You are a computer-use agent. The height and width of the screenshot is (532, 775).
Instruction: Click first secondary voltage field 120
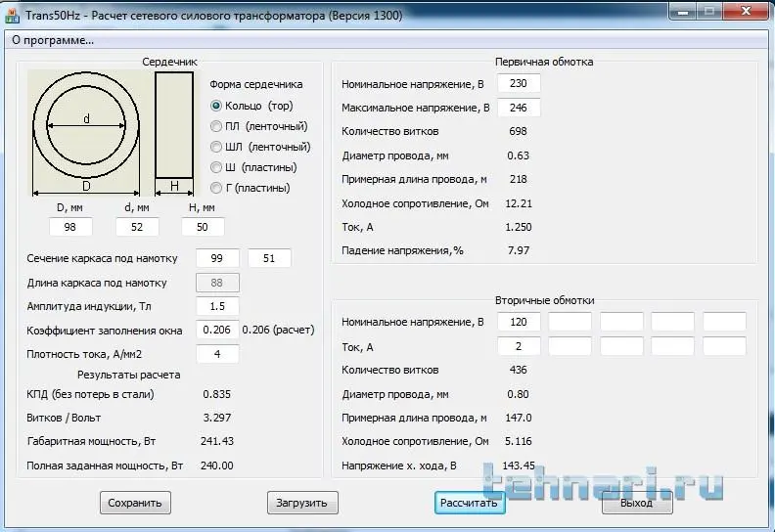(519, 322)
